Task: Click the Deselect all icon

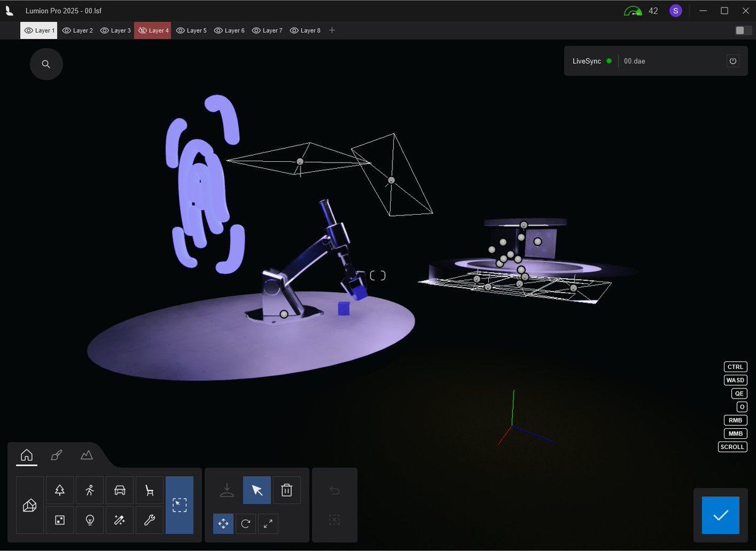Action: click(x=335, y=520)
